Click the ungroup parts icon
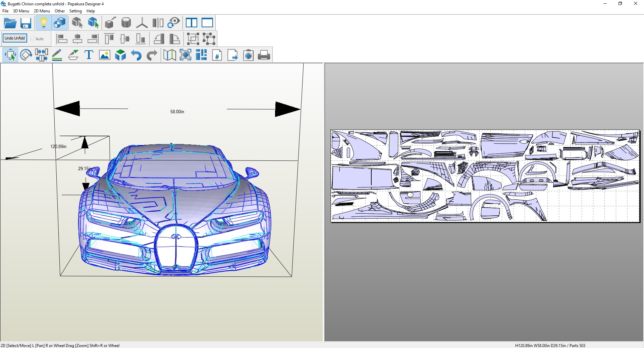Image resolution: width=644 pixels, height=348 pixels. pos(209,39)
